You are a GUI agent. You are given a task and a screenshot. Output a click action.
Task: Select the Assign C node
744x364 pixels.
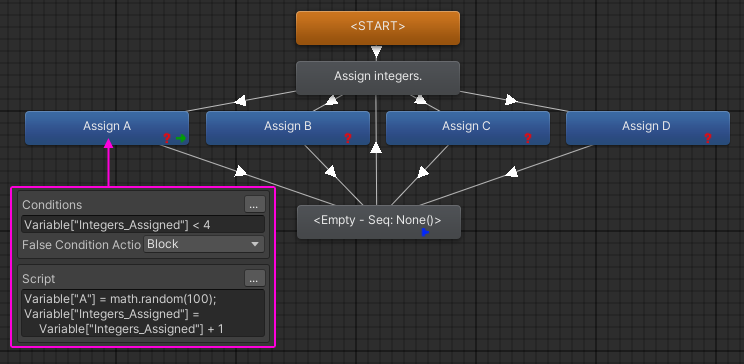click(468, 128)
